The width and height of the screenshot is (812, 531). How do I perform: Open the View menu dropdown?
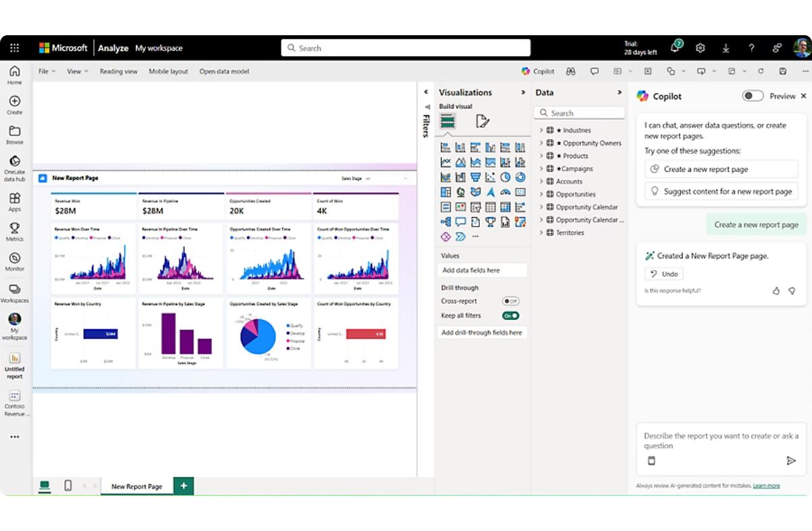pos(78,71)
